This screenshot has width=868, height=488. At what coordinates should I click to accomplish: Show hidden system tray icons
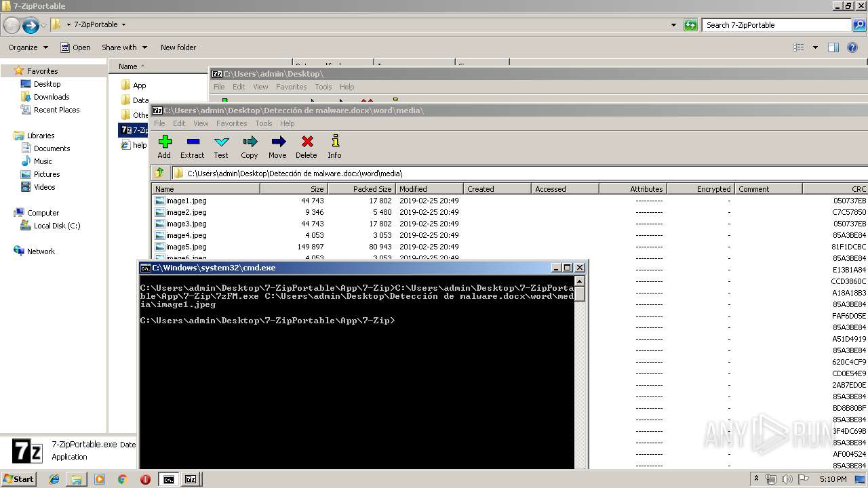point(757,479)
